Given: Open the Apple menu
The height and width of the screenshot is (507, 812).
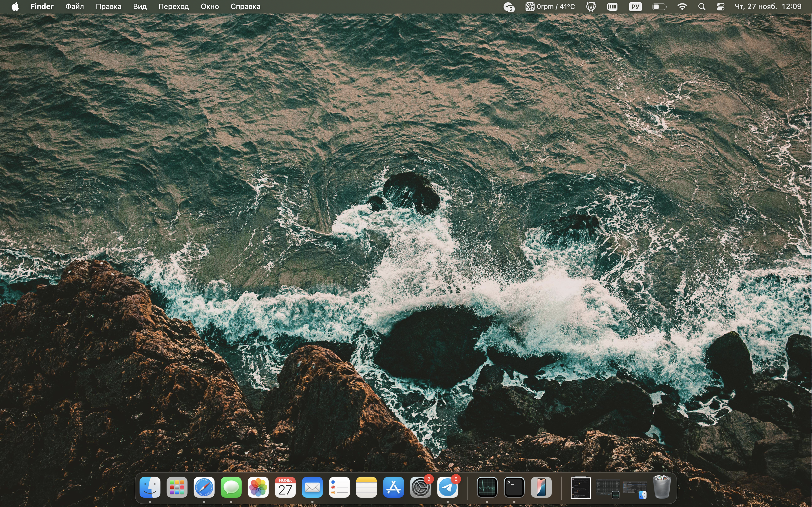Looking at the screenshot, I should [x=15, y=7].
